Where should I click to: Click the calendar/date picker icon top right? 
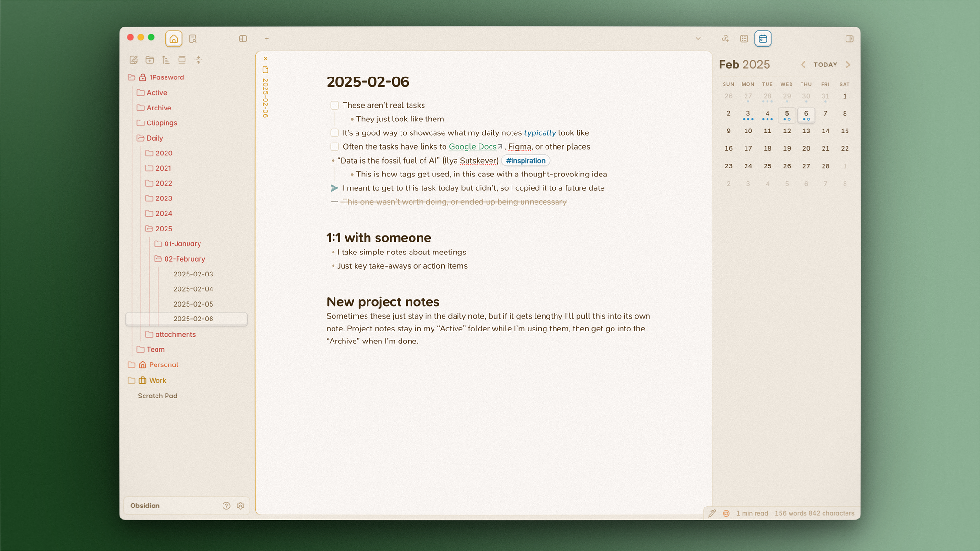(763, 38)
